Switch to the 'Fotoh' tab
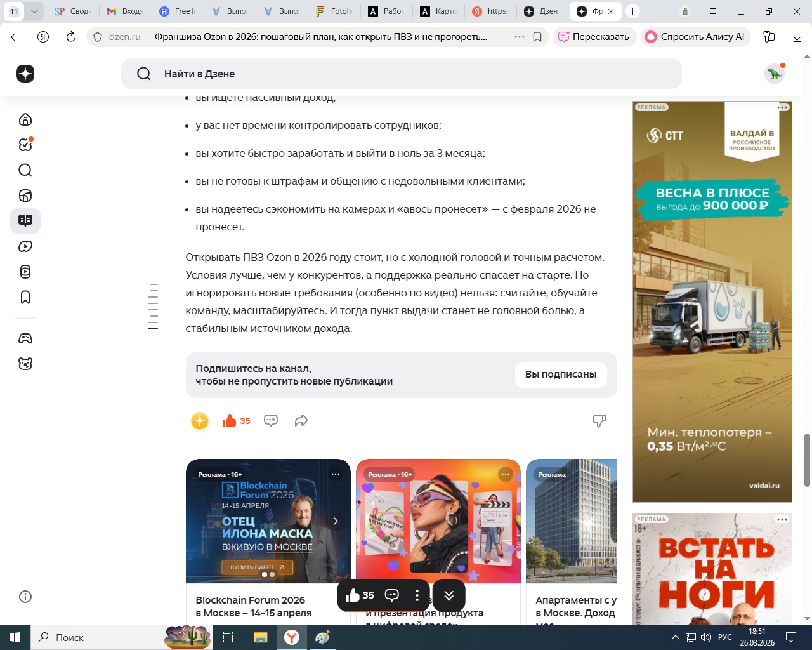The width and height of the screenshot is (812, 650). click(x=333, y=11)
